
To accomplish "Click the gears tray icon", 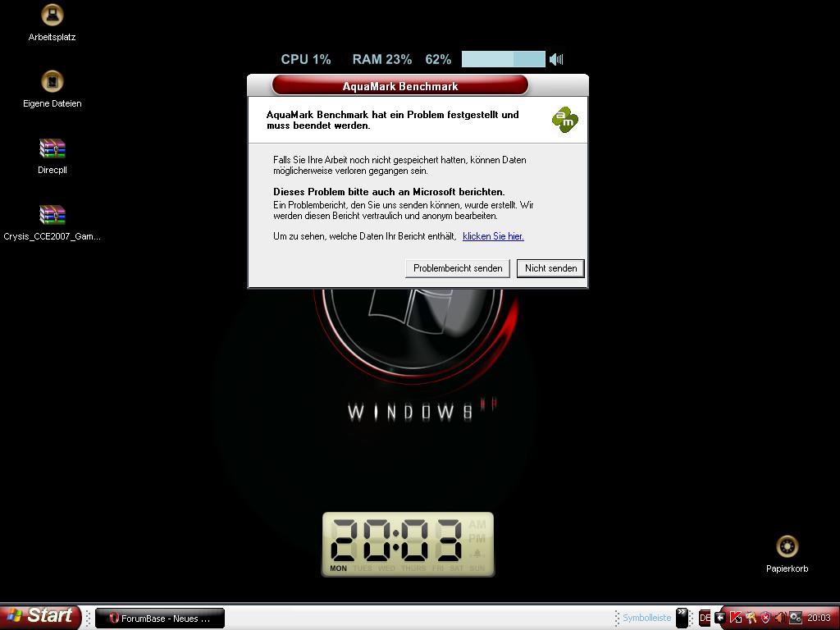I will 796,618.
